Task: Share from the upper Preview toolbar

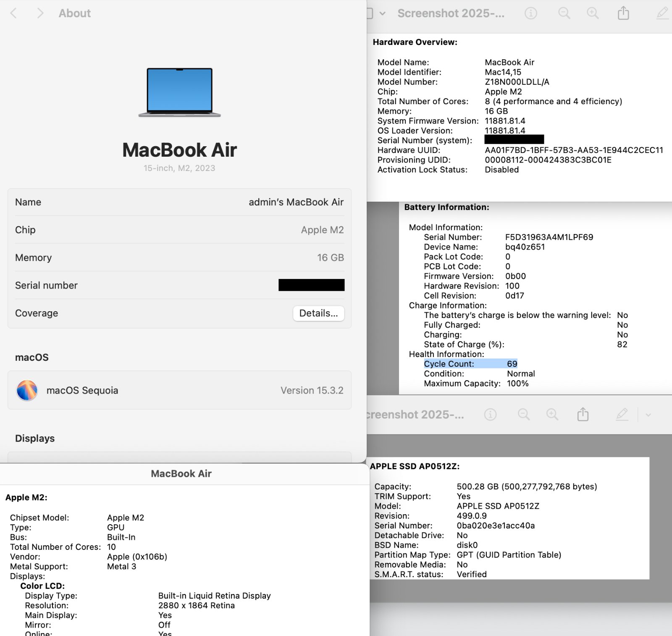Action: tap(623, 13)
